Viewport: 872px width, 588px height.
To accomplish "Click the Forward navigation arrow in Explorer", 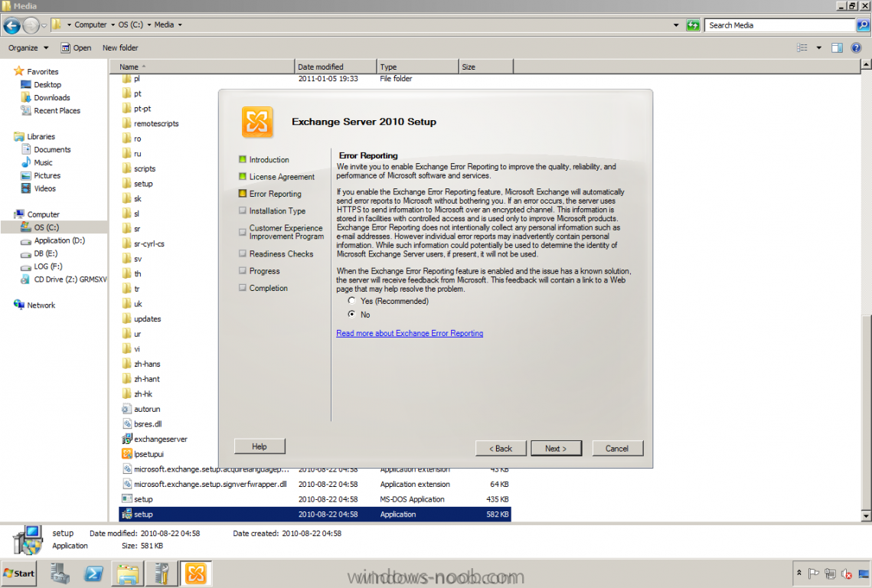I will [x=31, y=25].
